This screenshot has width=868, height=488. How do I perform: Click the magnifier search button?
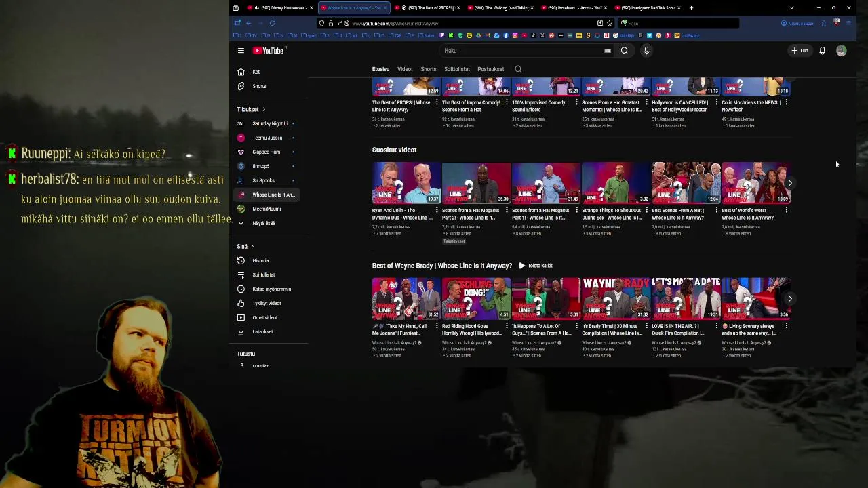(625, 51)
